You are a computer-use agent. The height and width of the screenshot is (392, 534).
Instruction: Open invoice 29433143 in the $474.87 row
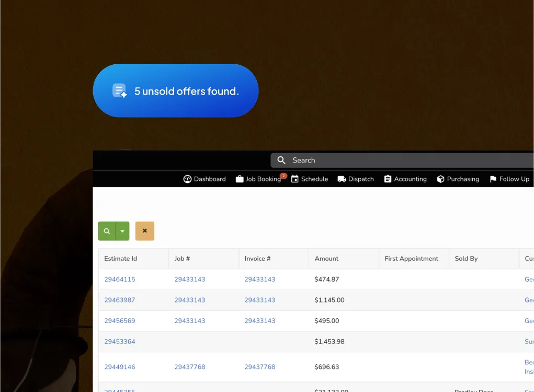click(x=260, y=280)
